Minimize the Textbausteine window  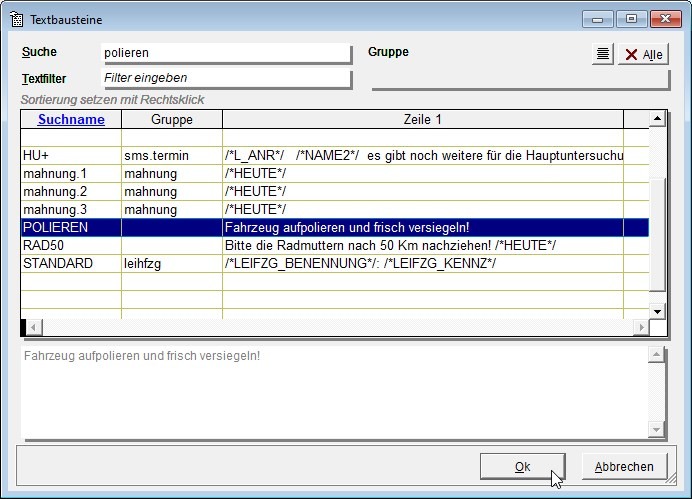point(598,19)
